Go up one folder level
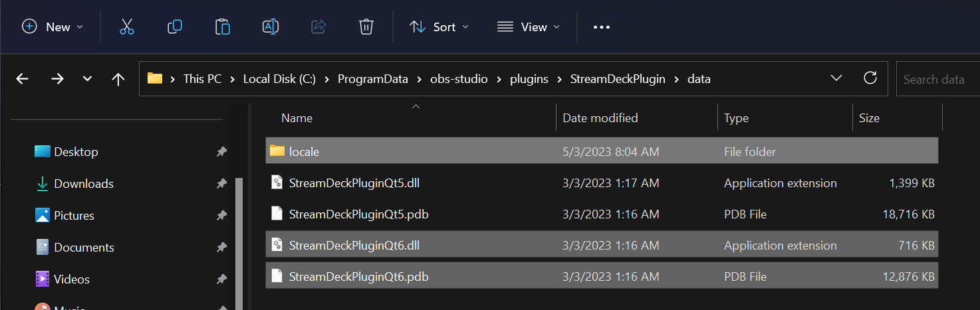 click(118, 79)
